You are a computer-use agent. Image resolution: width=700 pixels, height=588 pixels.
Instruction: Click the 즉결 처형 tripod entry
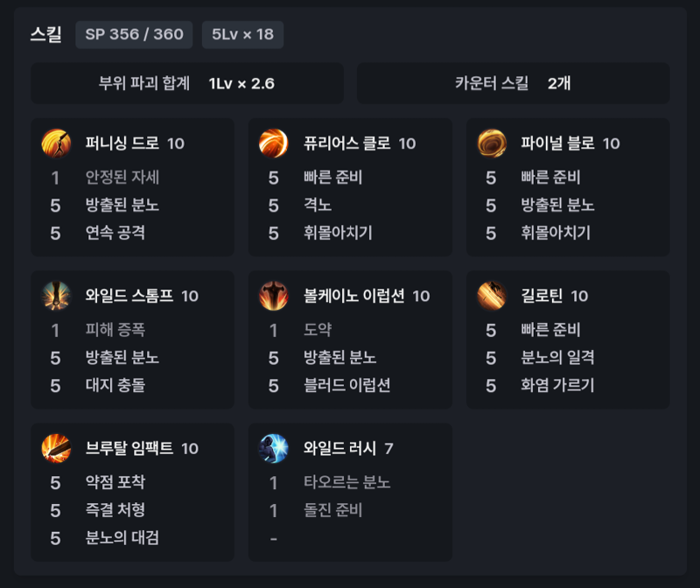tap(115, 510)
